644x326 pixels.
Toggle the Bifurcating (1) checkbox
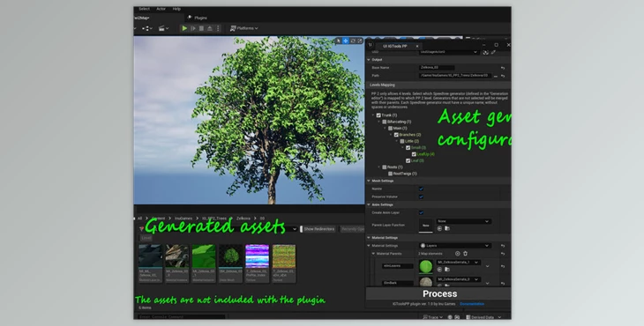[x=385, y=122]
